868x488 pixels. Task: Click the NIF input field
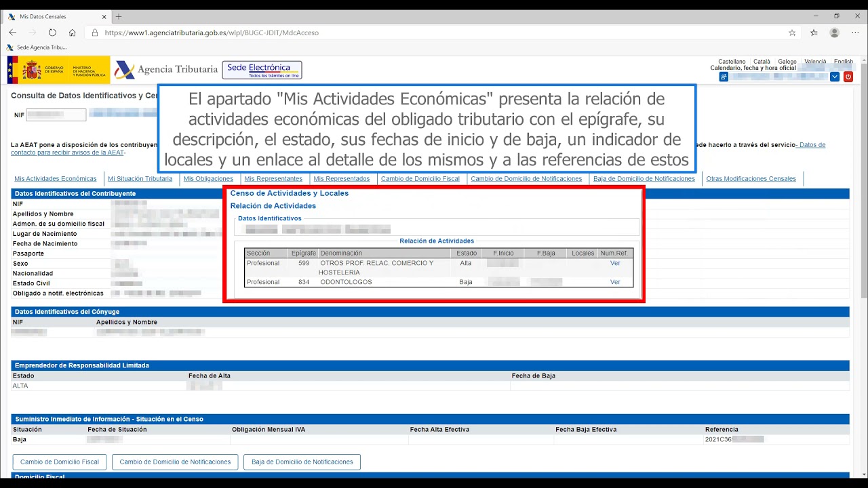56,115
